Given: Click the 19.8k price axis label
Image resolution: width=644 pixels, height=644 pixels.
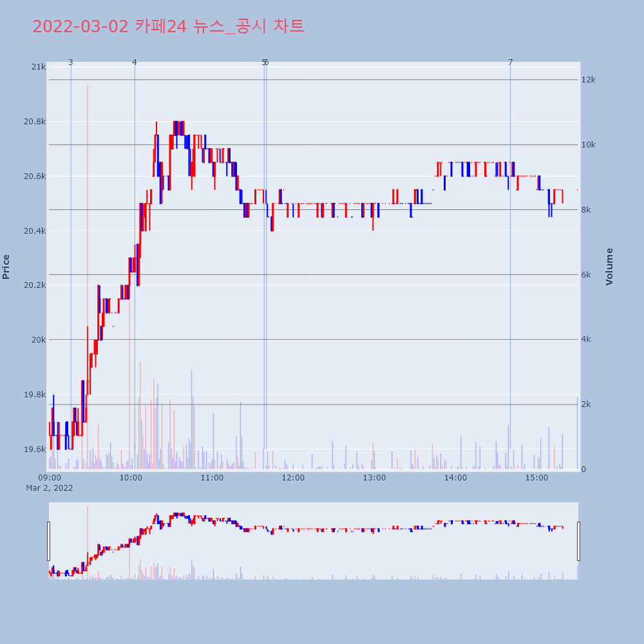Looking at the screenshot, I should 35,394.
